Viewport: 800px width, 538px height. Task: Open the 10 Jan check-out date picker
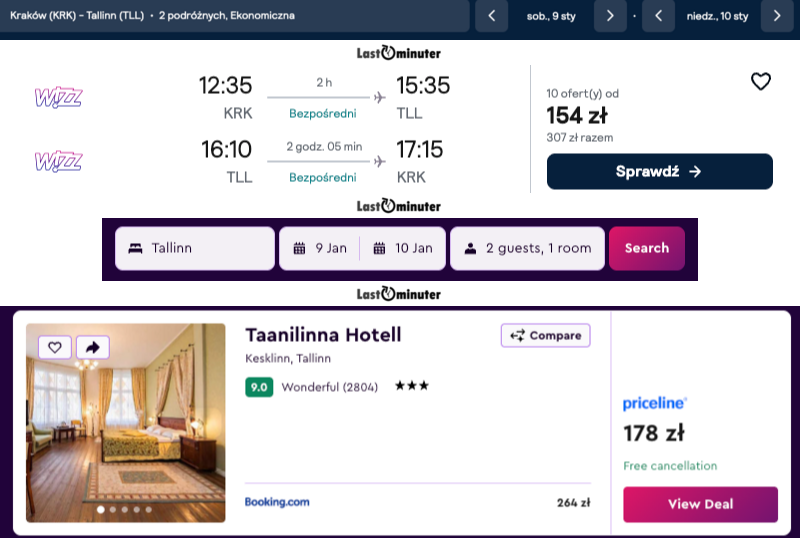(x=403, y=248)
